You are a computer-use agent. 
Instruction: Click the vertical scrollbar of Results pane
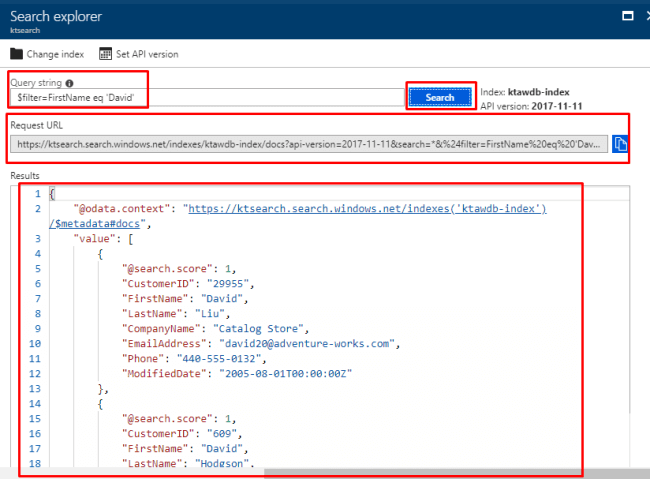click(x=629, y=299)
